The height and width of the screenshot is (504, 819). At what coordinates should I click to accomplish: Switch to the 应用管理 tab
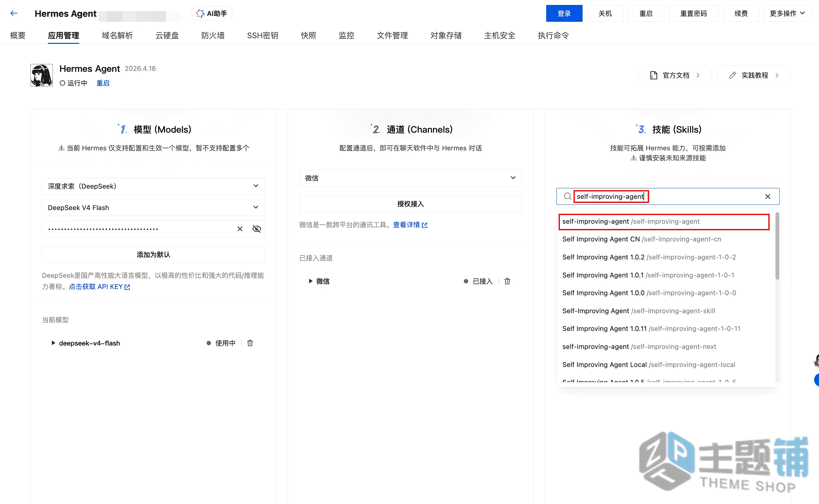coord(63,35)
